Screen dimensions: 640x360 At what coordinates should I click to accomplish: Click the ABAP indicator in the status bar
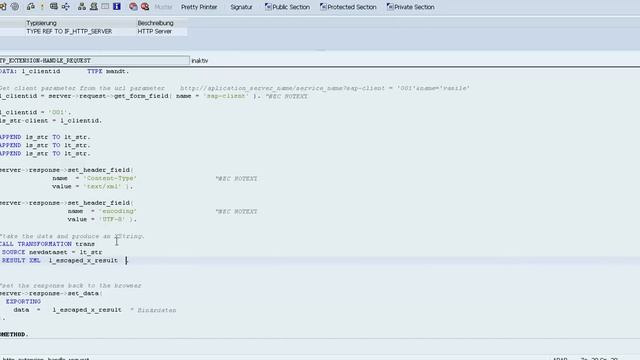point(560,359)
